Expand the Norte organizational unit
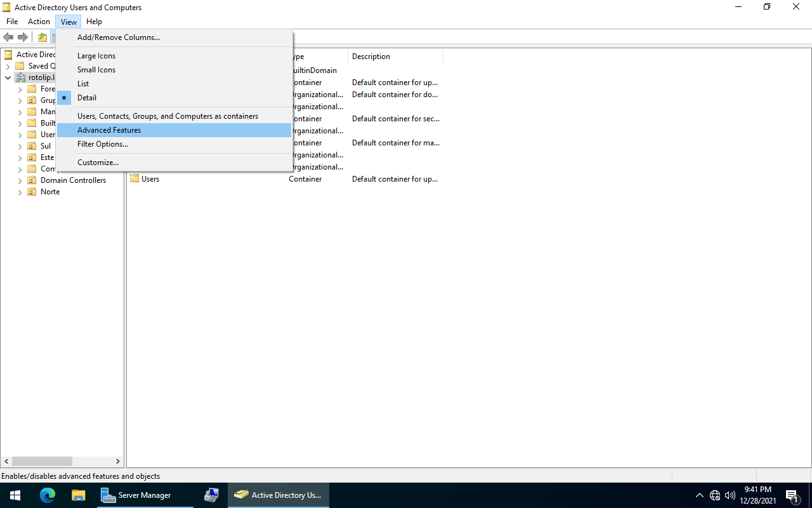This screenshot has width=812, height=508. [x=20, y=192]
